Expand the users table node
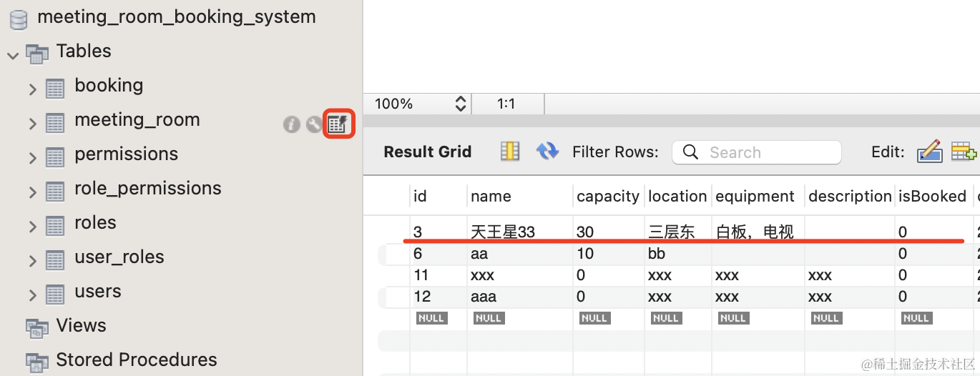This screenshot has width=980, height=376. [x=32, y=295]
